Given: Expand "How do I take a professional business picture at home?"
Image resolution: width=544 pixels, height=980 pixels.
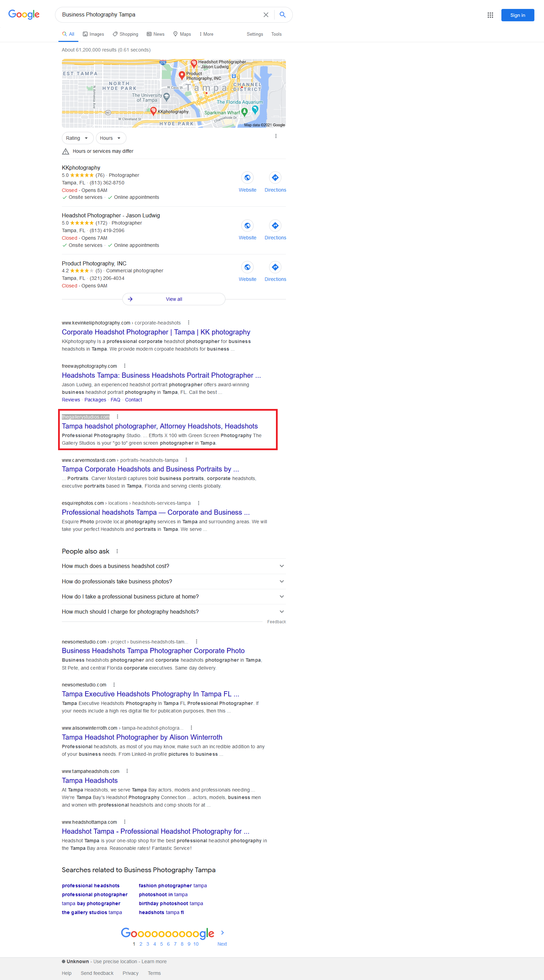Looking at the screenshot, I should (x=173, y=596).
